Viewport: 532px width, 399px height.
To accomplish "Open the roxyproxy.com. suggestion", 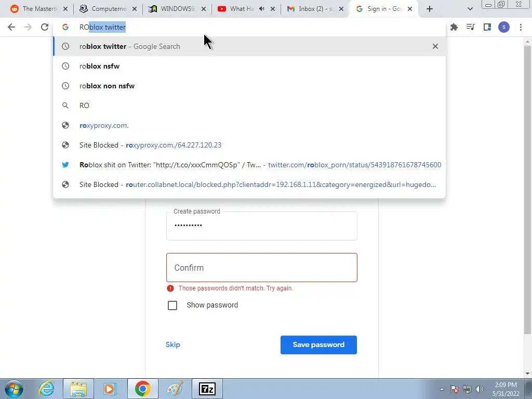I will (249, 125).
